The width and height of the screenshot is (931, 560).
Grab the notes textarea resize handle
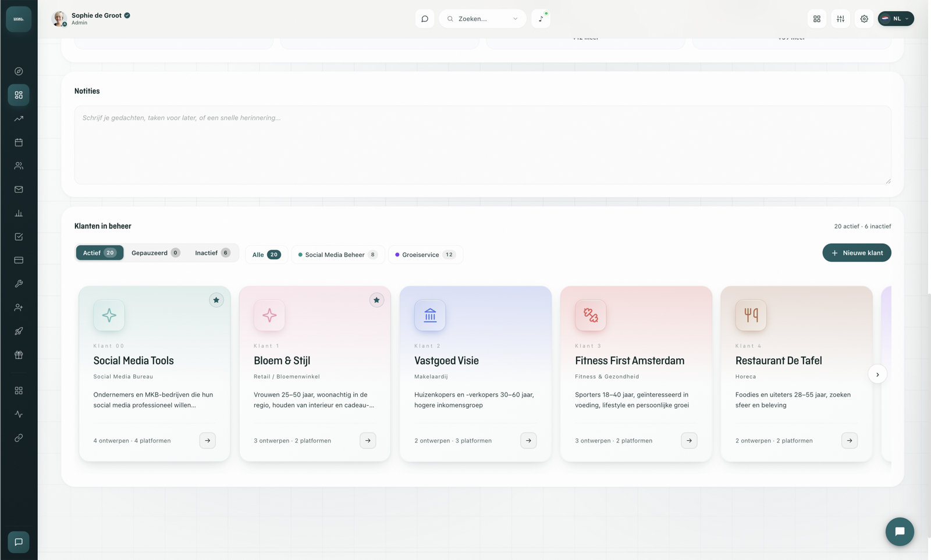click(888, 181)
